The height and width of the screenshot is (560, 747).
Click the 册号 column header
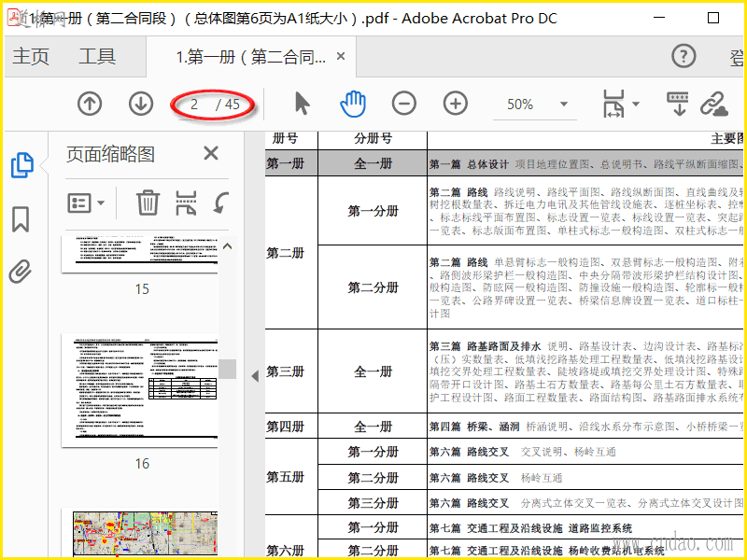pyautogui.click(x=285, y=138)
